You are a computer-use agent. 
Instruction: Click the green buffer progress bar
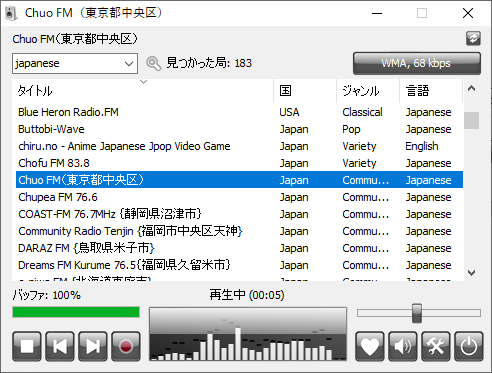76,312
